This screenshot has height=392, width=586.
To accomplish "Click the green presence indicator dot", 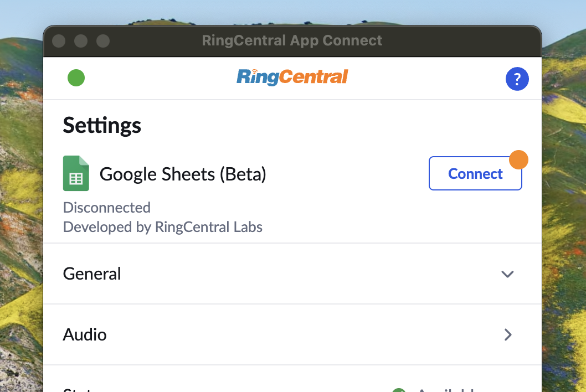I will click(x=76, y=78).
